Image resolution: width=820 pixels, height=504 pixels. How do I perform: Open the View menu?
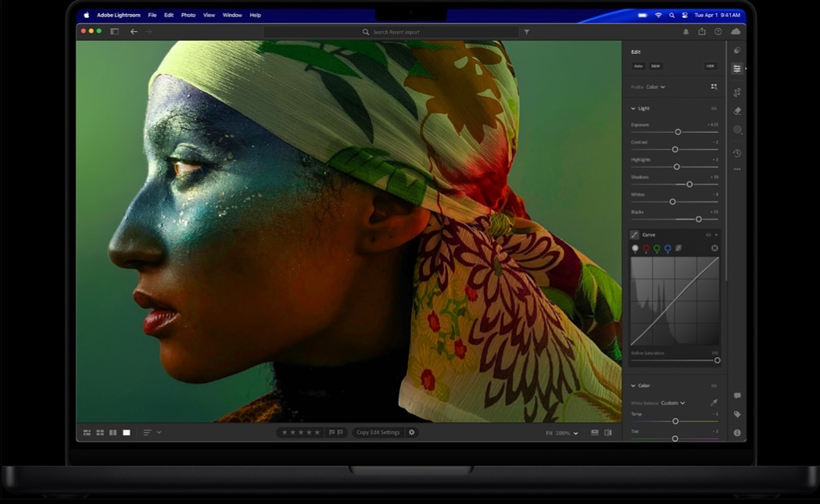click(209, 15)
